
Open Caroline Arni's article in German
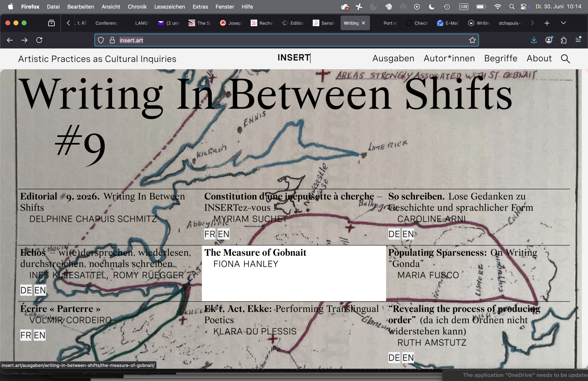(394, 234)
